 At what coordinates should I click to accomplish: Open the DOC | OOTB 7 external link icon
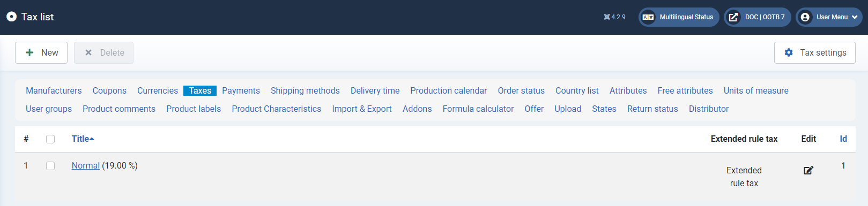[x=733, y=17]
